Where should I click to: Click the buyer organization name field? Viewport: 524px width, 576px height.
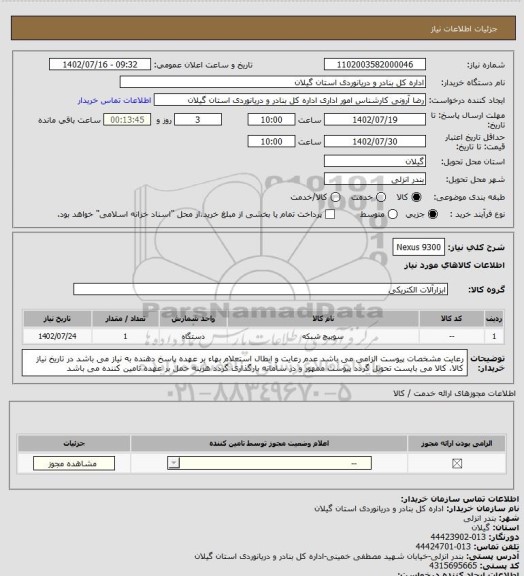273,82
